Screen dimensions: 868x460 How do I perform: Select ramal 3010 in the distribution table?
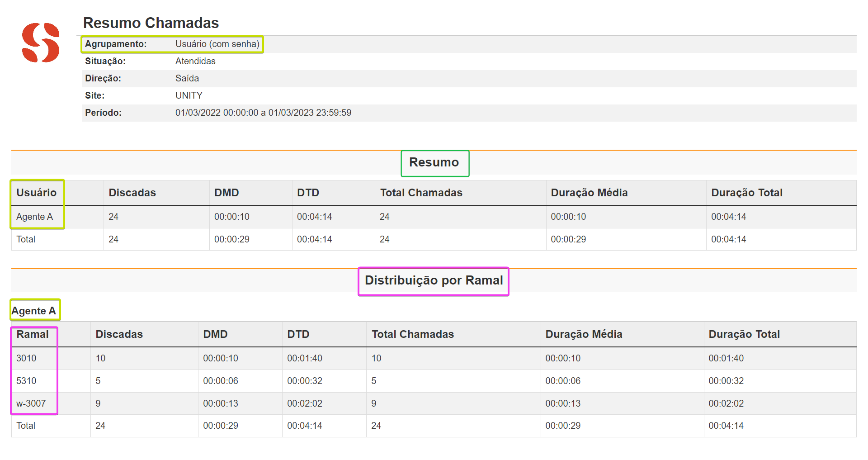click(x=26, y=358)
